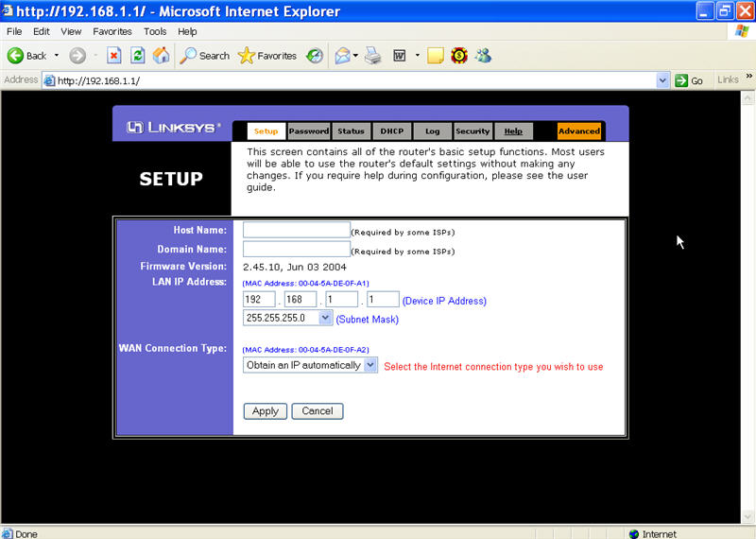Open the WAN Connection Type dropdown
The height and width of the screenshot is (539, 756).
[370, 365]
